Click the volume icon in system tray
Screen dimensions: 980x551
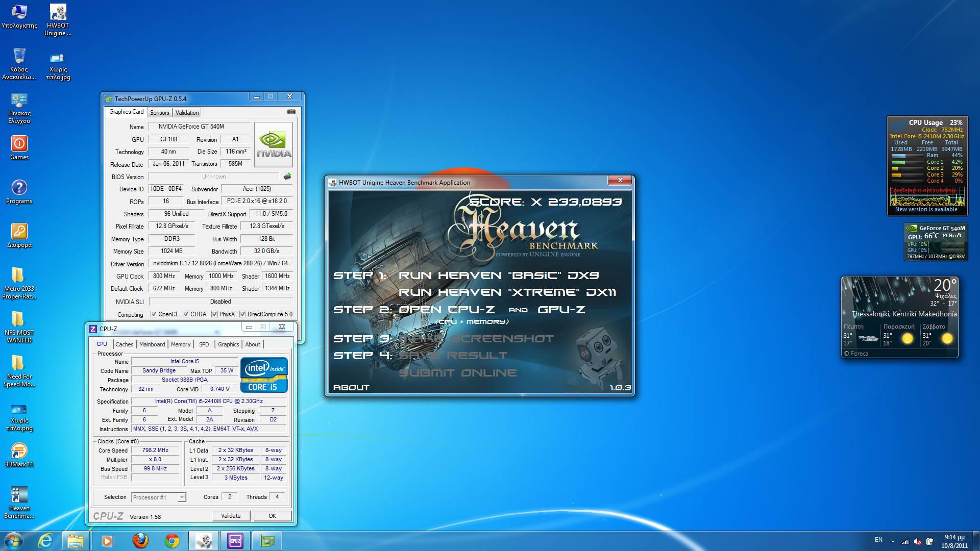[x=918, y=541]
